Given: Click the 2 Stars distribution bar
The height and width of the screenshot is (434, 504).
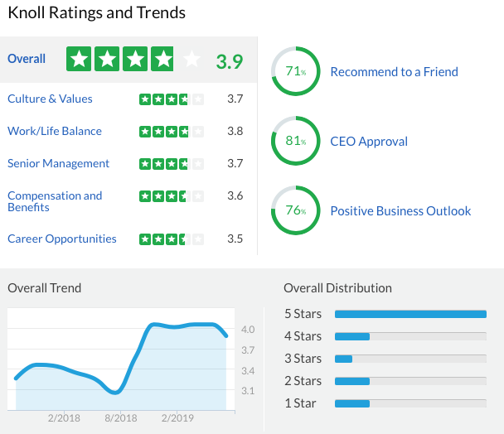Looking at the screenshot, I should click(x=410, y=381).
